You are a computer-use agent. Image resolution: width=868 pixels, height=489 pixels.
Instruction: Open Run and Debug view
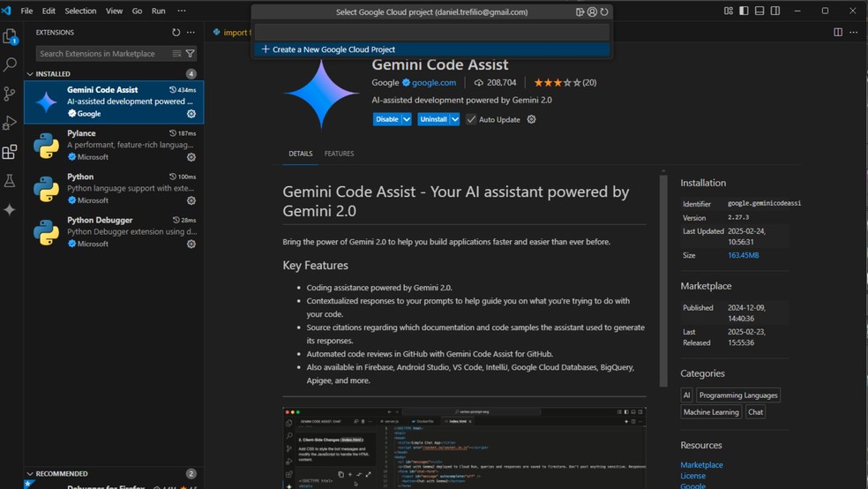[x=10, y=123]
